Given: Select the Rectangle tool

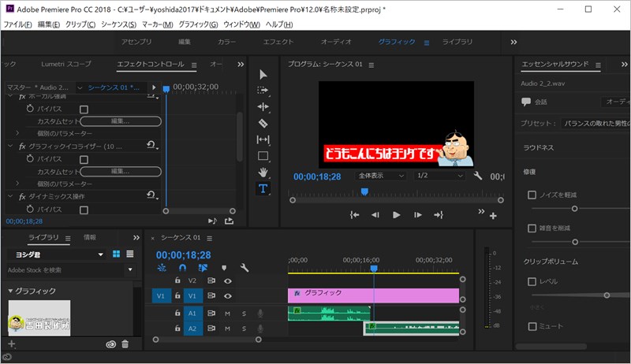Looking at the screenshot, I should [x=263, y=156].
